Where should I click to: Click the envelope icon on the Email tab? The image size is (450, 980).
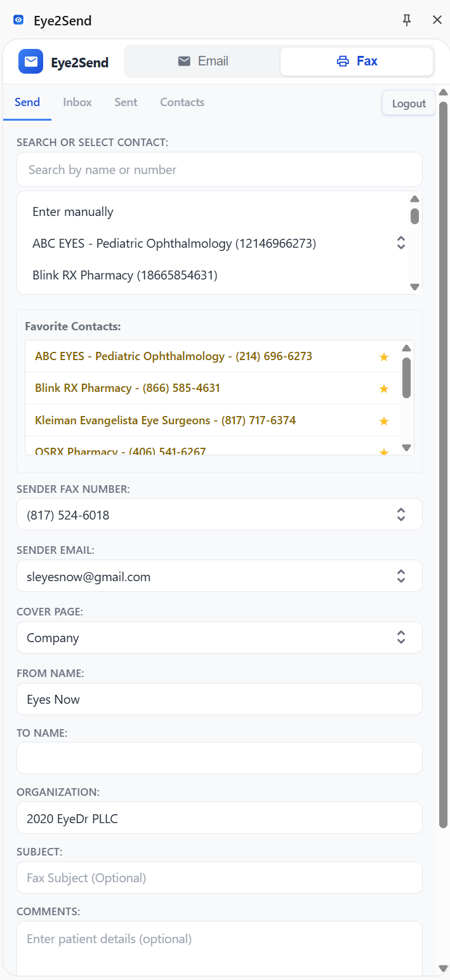[184, 61]
